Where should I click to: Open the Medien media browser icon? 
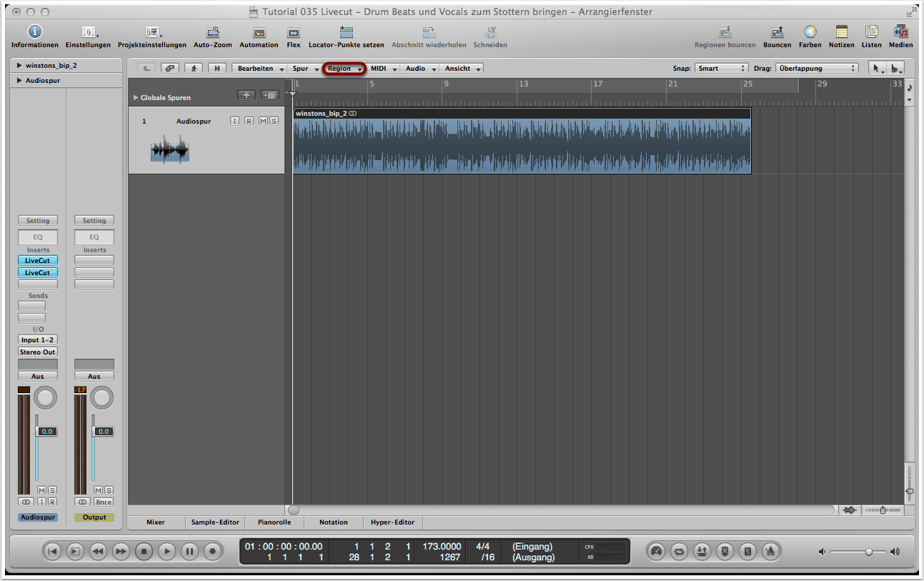pos(900,32)
